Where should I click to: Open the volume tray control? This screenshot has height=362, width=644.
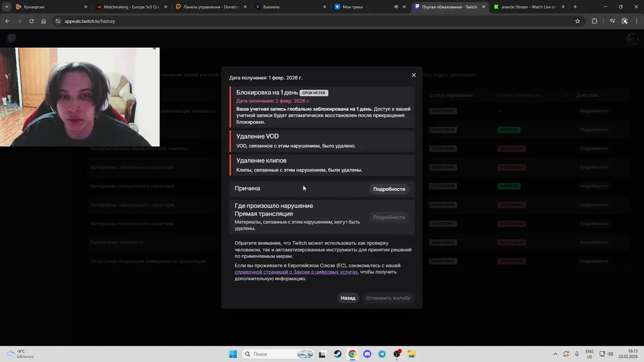pos(610,354)
